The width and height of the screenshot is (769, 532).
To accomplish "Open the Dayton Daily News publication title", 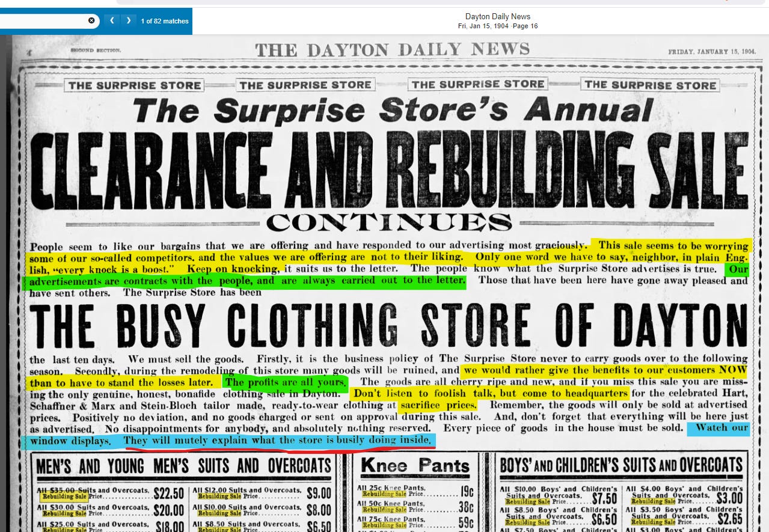I will (498, 16).
